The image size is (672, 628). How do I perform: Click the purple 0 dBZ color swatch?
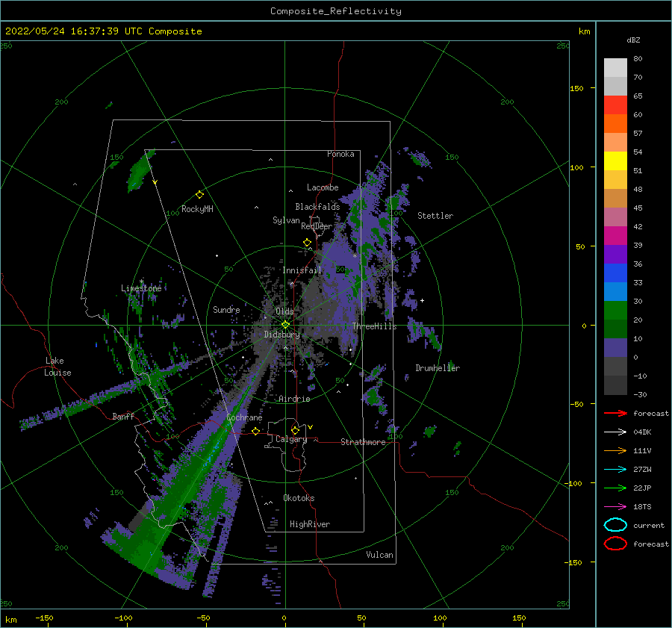point(615,348)
